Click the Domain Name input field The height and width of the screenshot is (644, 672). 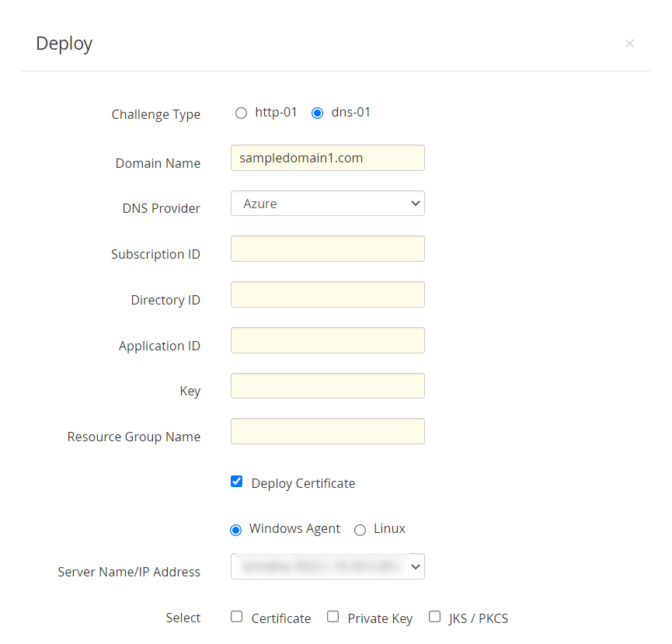[x=327, y=158]
